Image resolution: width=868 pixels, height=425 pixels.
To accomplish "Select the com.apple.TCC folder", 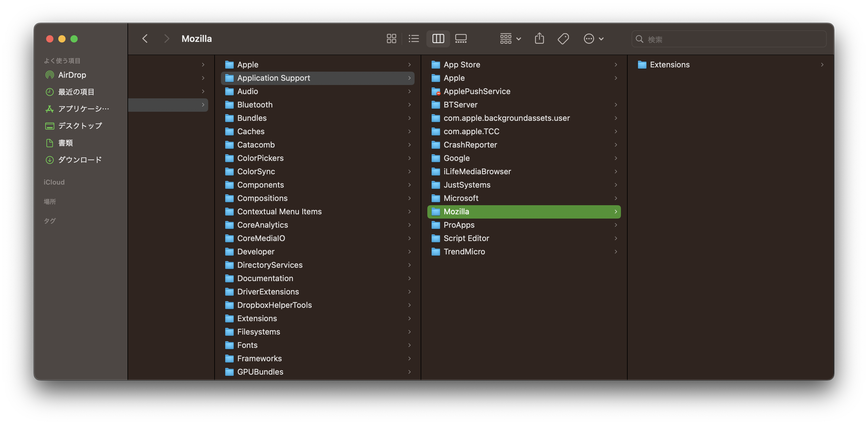I will [x=524, y=131].
